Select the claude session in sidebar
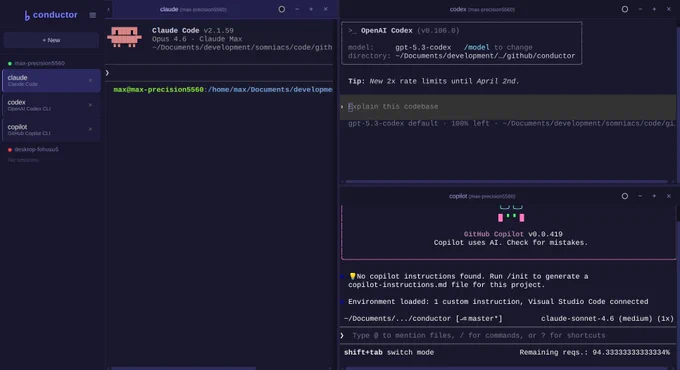 [x=51, y=80]
